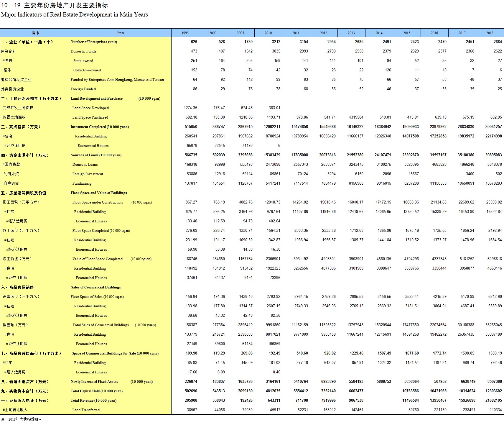Click investment completed 2018 value 30041257

coord(494,127)
